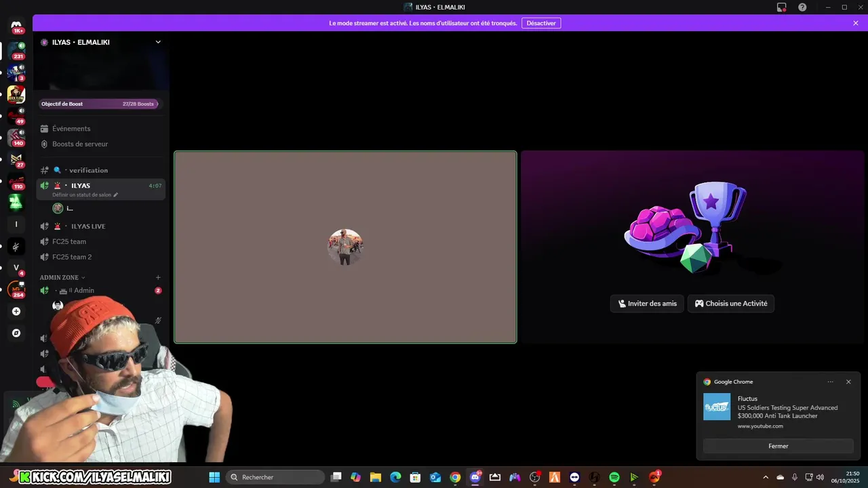The image size is (868, 488).
Task: Select the server icon with 110 badge
Action: (16, 180)
